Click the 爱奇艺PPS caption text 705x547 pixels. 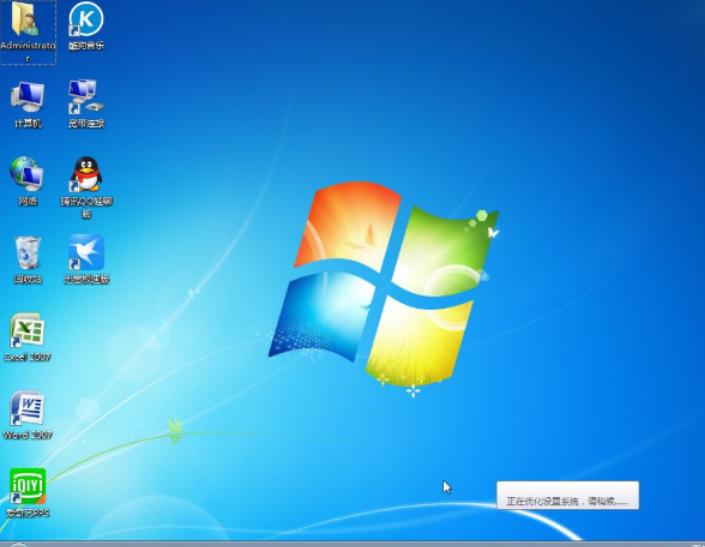pos(27,513)
